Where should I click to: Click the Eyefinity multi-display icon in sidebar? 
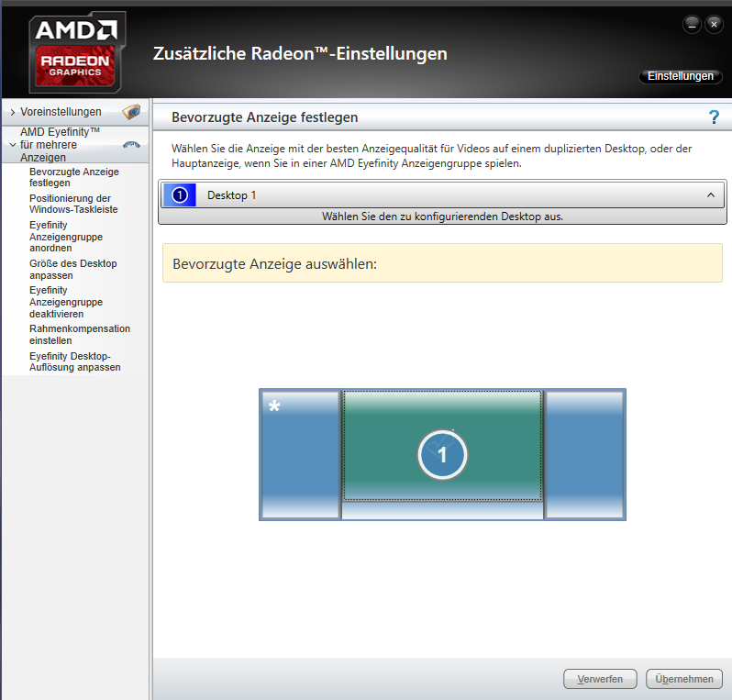(131, 145)
